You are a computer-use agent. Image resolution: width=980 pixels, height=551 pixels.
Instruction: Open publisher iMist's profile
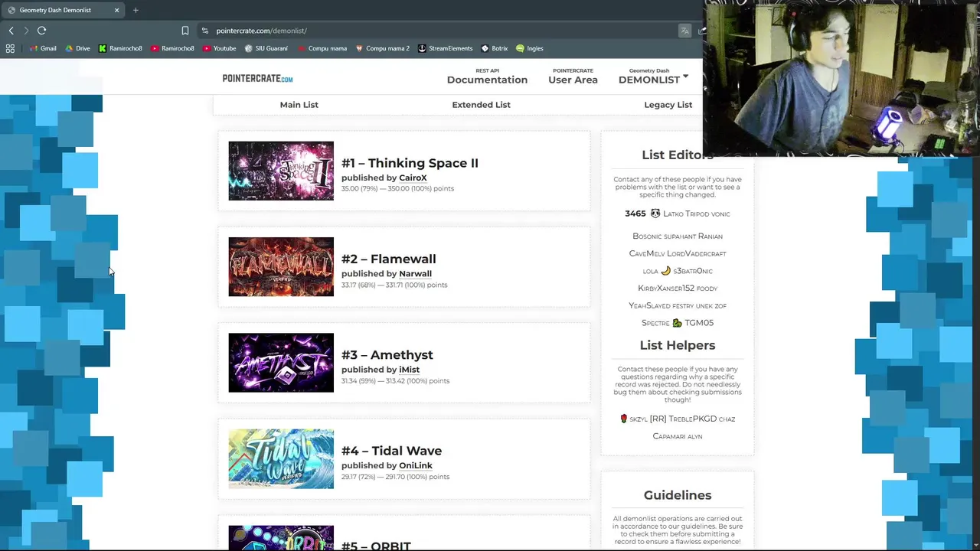(409, 370)
